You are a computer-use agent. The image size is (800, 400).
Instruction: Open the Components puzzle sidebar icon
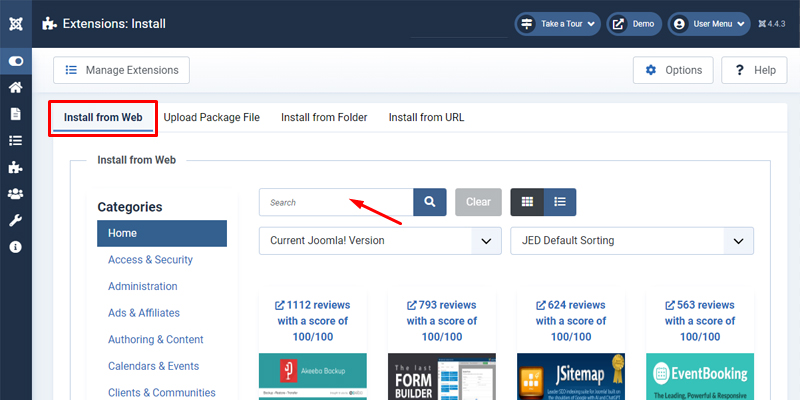click(16, 167)
